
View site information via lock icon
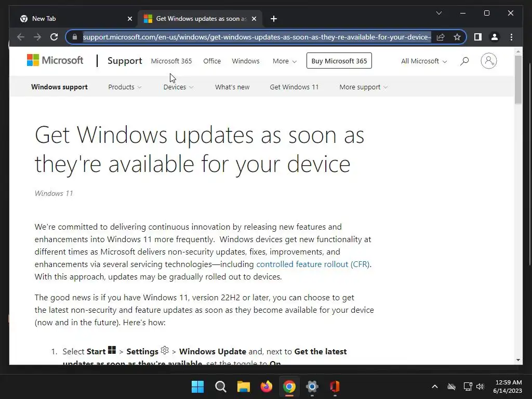point(75,37)
